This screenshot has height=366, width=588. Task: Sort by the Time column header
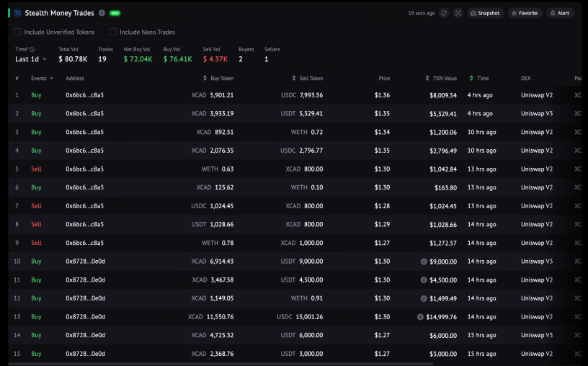click(479, 79)
